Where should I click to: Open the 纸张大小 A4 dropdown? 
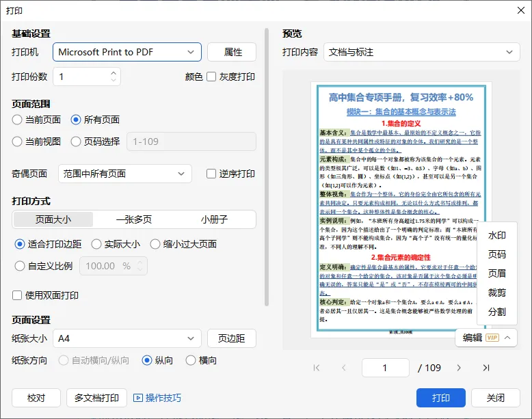[x=127, y=338]
